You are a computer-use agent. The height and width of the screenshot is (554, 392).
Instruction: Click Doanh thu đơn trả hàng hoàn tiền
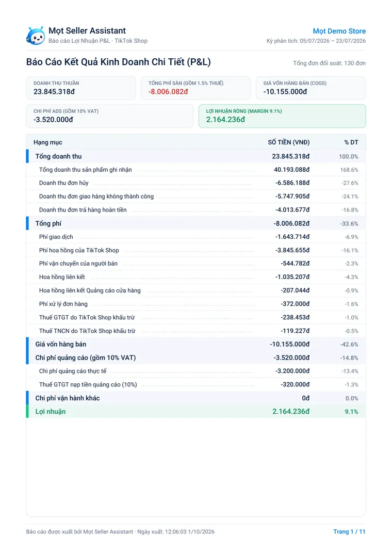click(x=83, y=210)
